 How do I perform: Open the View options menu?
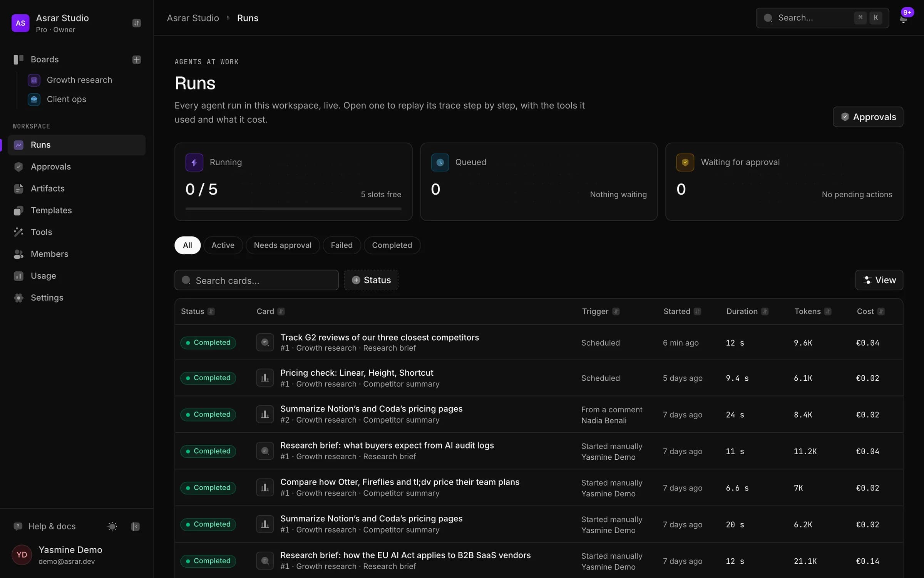point(879,280)
